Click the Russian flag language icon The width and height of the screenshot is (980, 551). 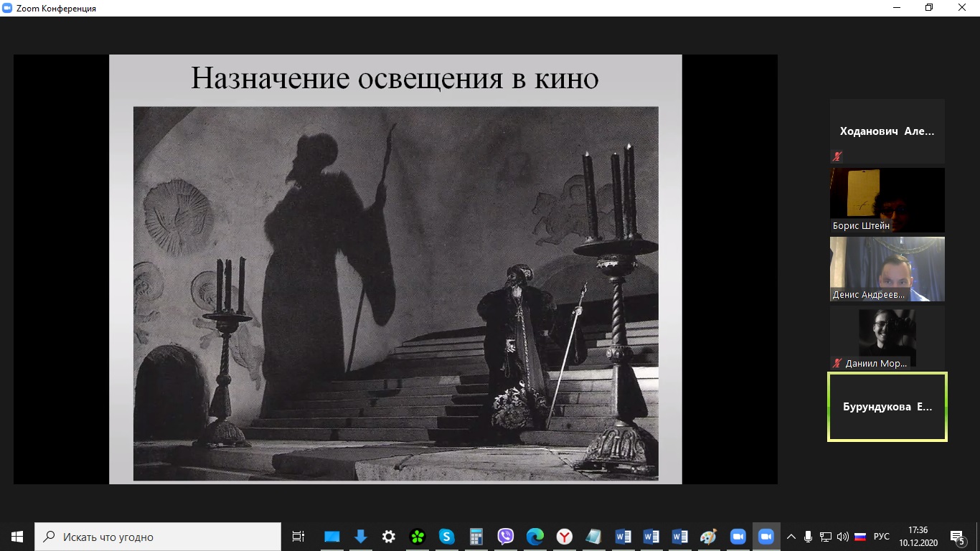click(860, 537)
